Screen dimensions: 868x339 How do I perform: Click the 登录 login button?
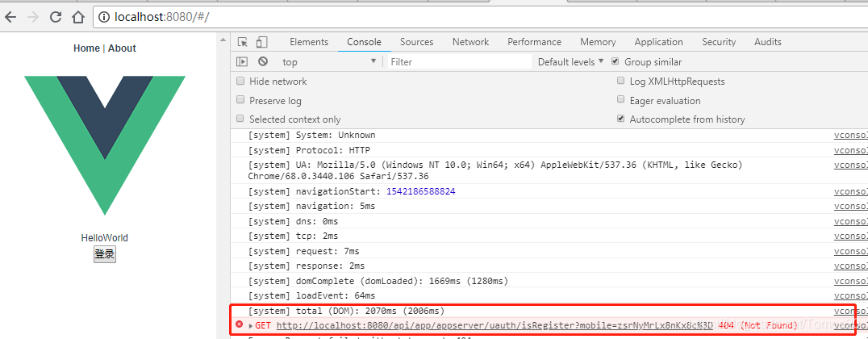click(x=105, y=254)
